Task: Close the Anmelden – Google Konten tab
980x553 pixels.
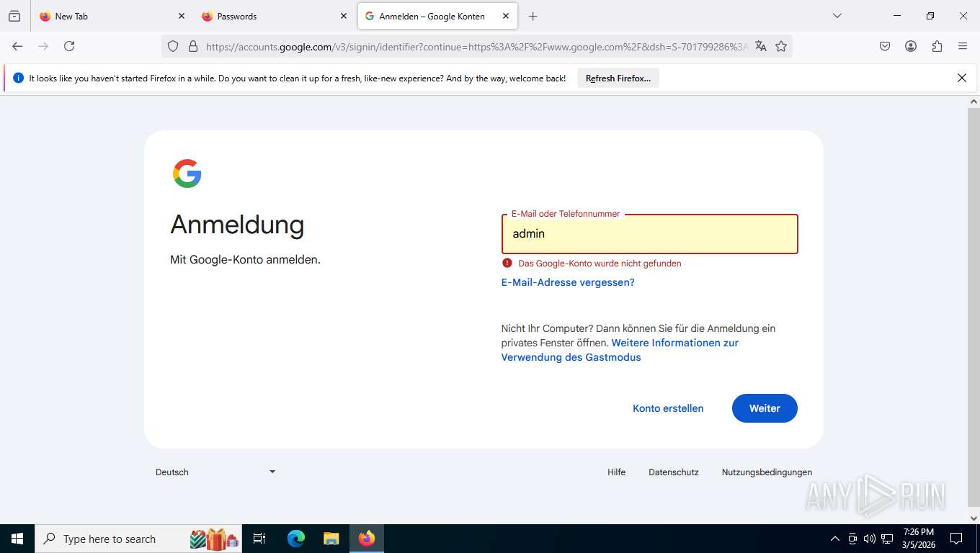Action: (506, 16)
